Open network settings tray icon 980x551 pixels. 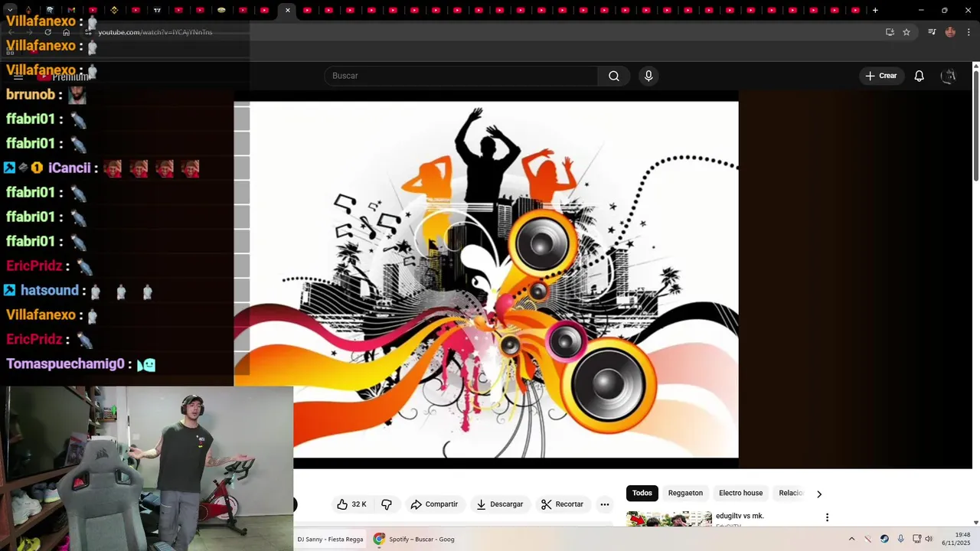[916, 539]
